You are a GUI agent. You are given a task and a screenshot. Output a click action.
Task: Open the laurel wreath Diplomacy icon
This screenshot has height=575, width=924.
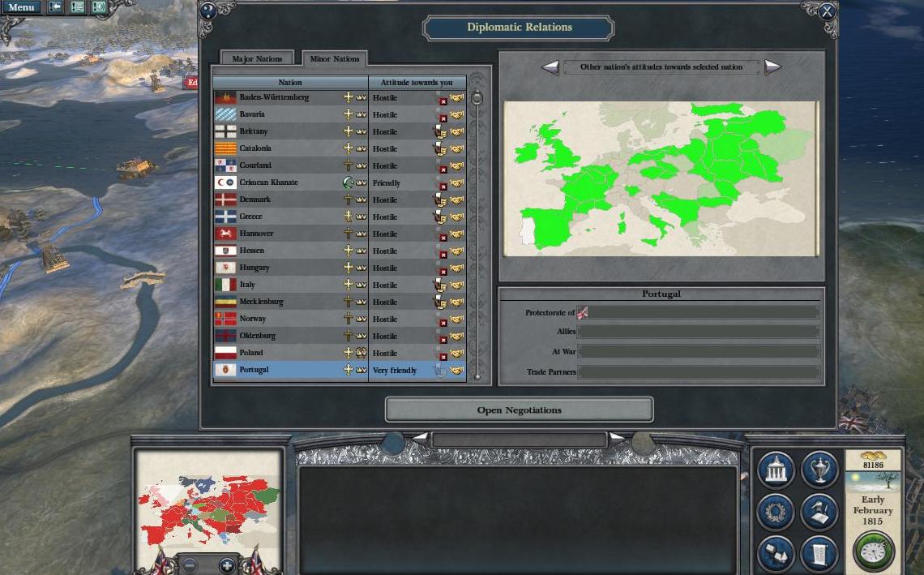(776, 511)
